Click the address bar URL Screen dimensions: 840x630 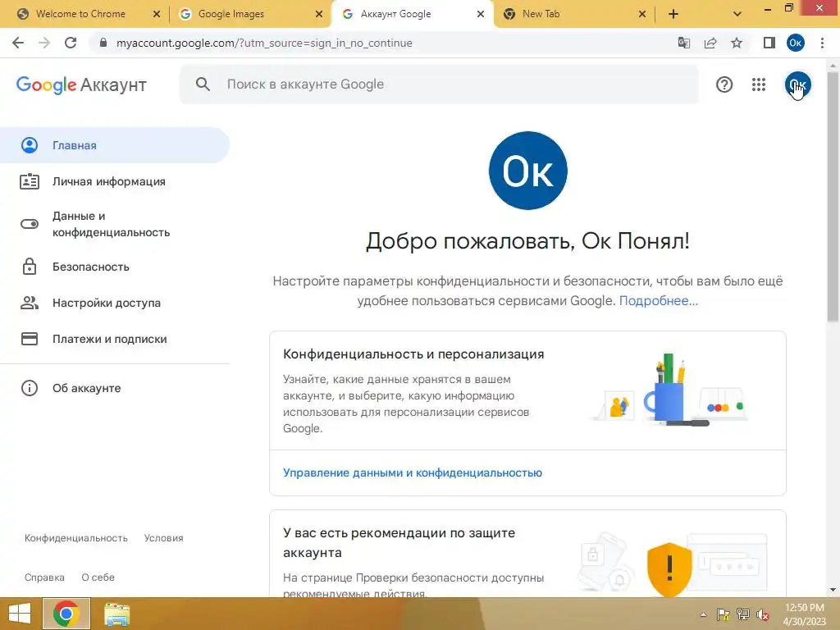click(264, 43)
